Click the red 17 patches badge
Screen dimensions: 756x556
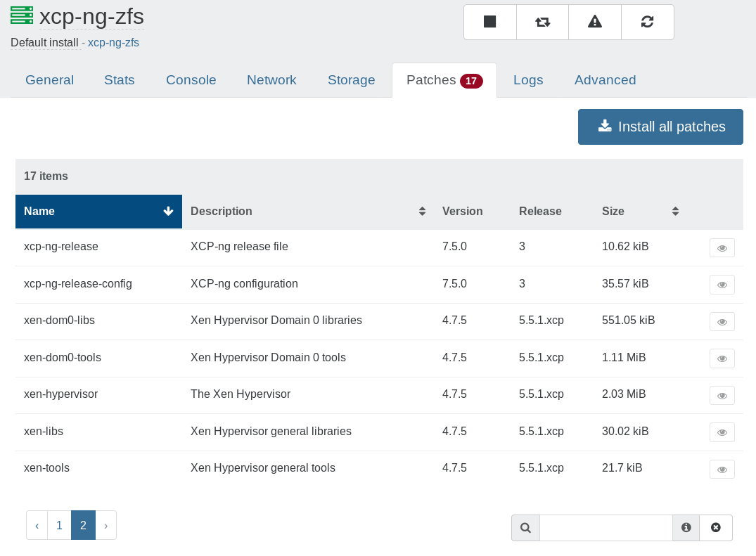[x=471, y=81]
